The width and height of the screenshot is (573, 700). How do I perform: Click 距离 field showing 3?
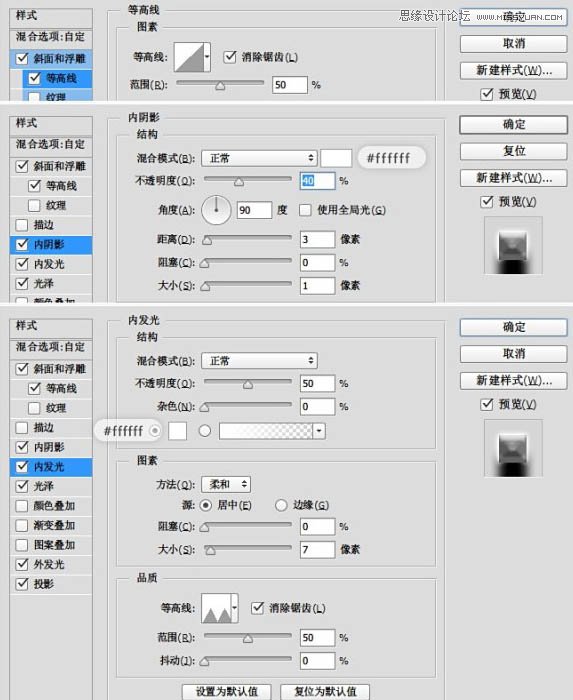coord(317,239)
